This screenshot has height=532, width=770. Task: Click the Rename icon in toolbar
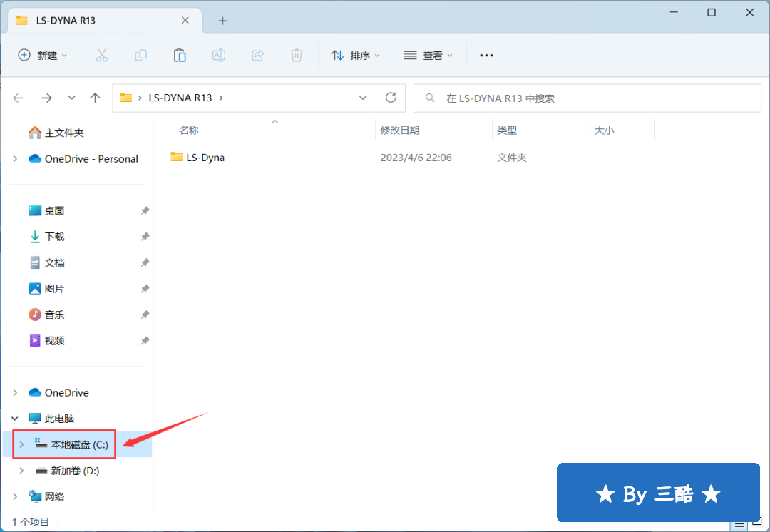point(219,56)
